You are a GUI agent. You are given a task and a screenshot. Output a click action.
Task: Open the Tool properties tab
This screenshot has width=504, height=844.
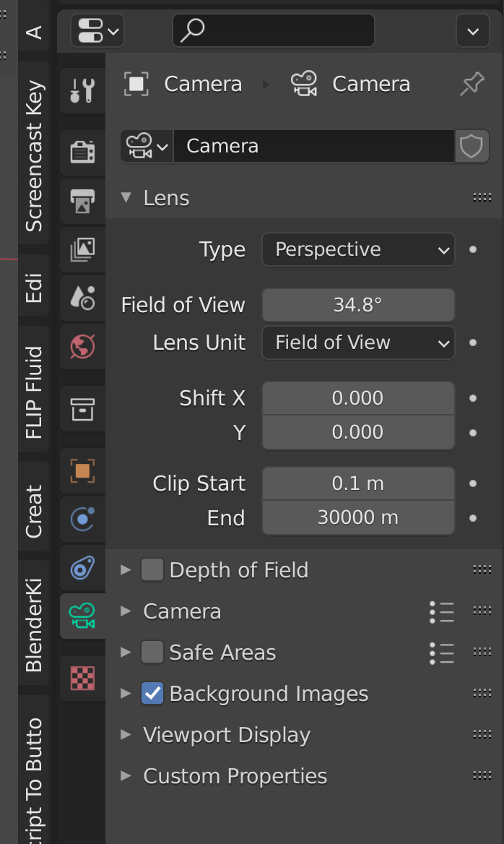pos(82,91)
